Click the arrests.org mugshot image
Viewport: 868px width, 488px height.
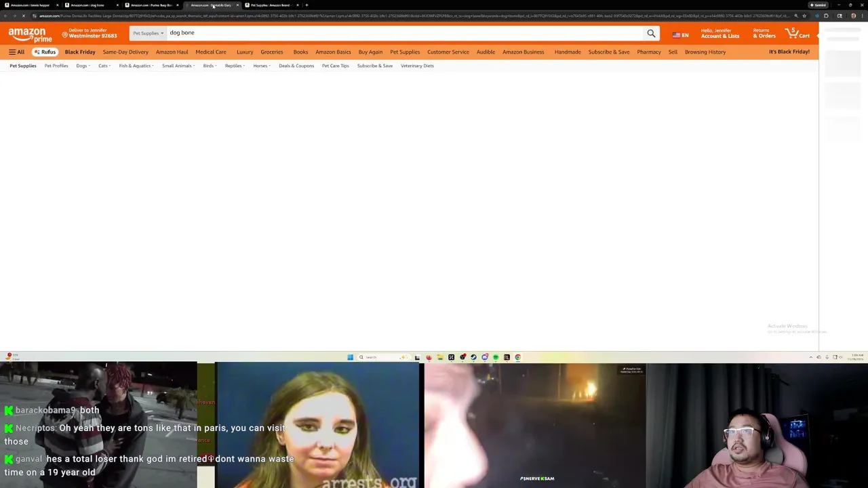(x=317, y=426)
